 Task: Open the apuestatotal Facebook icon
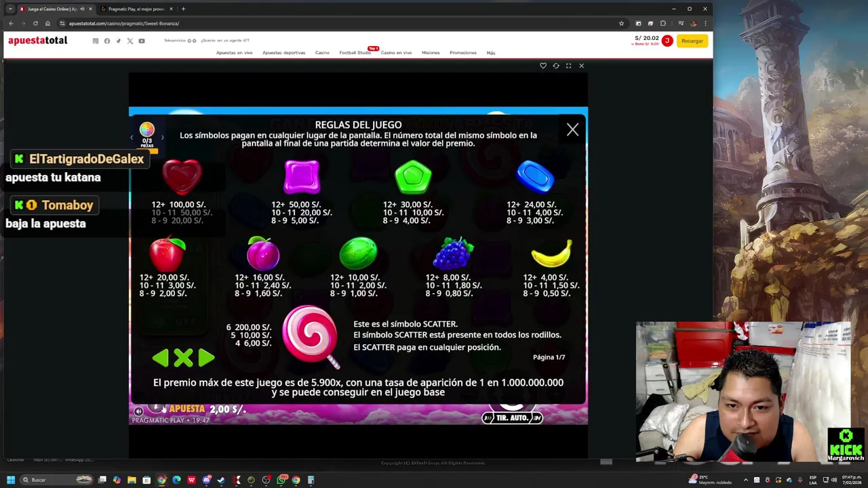coord(107,41)
